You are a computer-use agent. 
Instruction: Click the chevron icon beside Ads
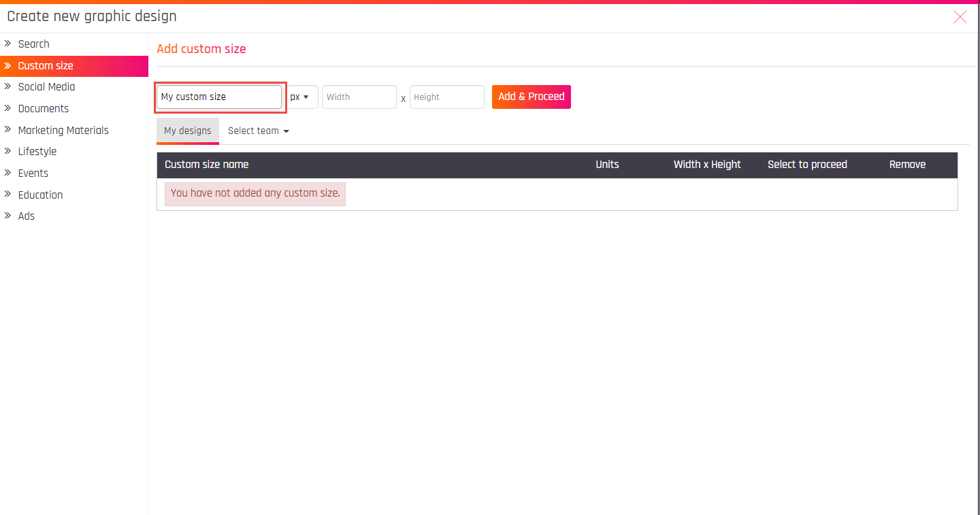point(8,216)
